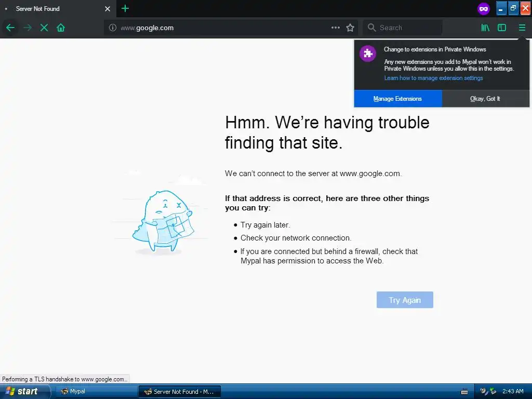Open page actions three-dot menu
Image resolution: width=532 pixels, height=399 pixels.
pos(335,28)
